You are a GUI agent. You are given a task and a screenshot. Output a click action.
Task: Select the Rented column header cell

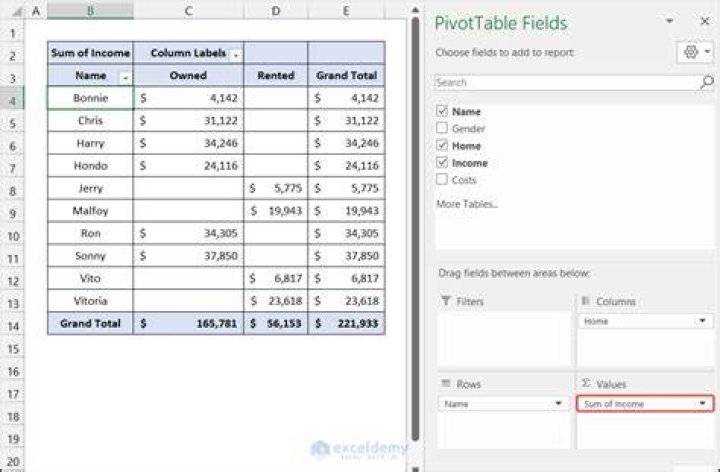[276, 75]
